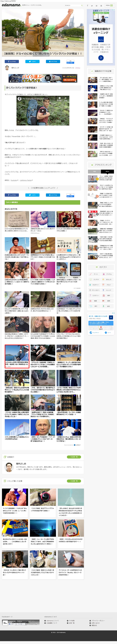Open the sumo wrestlers article thumbnail
Viewport: 117px width, 644px height.
pyautogui.click(x=15, y=497)
